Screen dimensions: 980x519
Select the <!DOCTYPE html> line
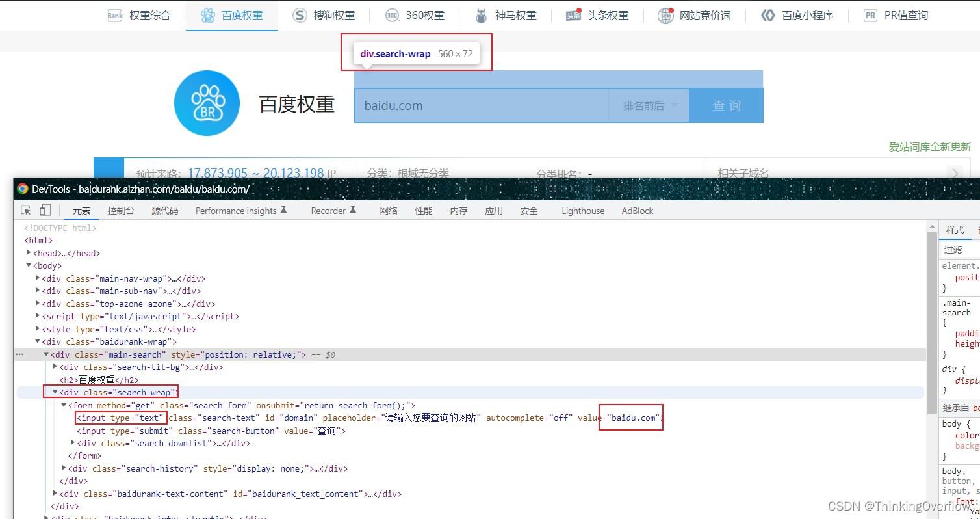pyautogui.click(x=60, y=228)
